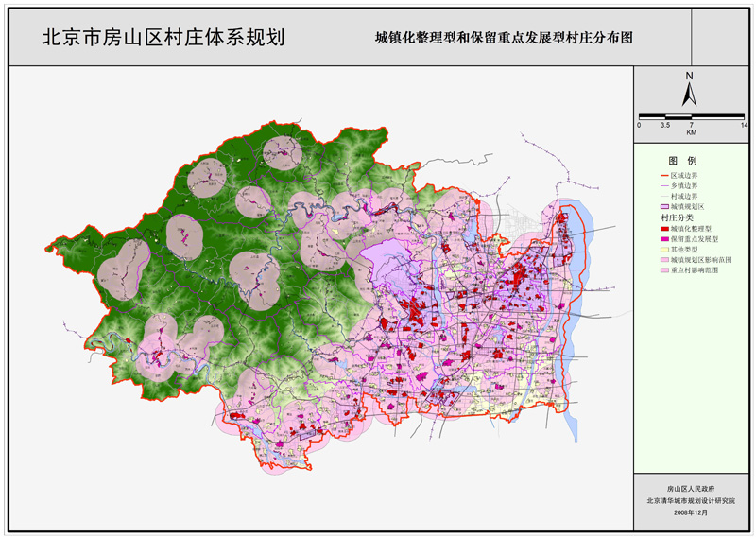Pick the 重点村影响范围 pink swatch
The width and height of the screenshot is (756, 538).
663,270
